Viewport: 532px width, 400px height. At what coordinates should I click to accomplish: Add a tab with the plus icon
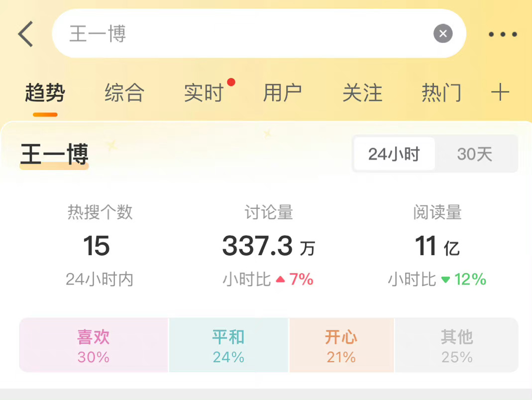pyautogui.click(x=500, y=93)
